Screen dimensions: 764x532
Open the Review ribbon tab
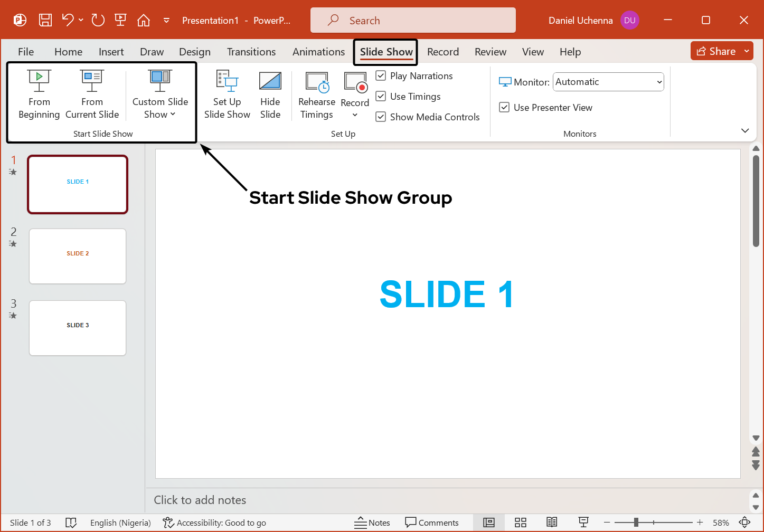pyautogui.click(x=490, y=51)
